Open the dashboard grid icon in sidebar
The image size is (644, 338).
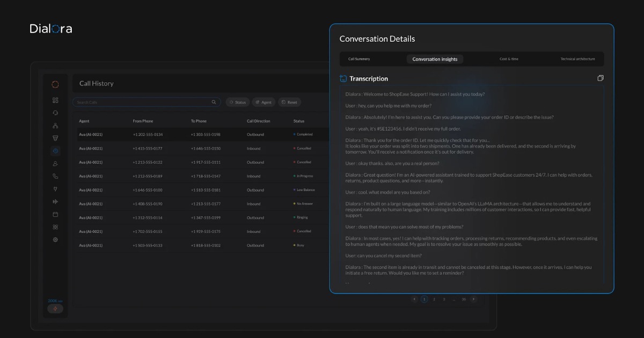[x=55, y=100]
